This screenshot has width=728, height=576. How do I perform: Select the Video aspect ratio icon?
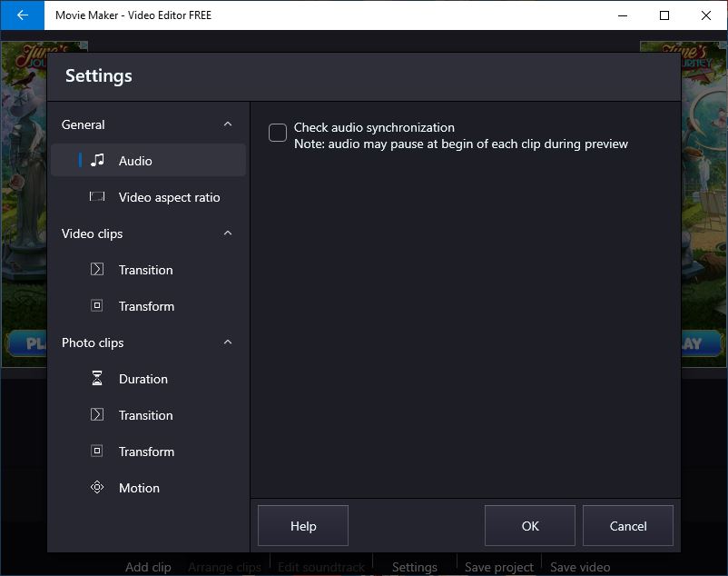(97, 196)
